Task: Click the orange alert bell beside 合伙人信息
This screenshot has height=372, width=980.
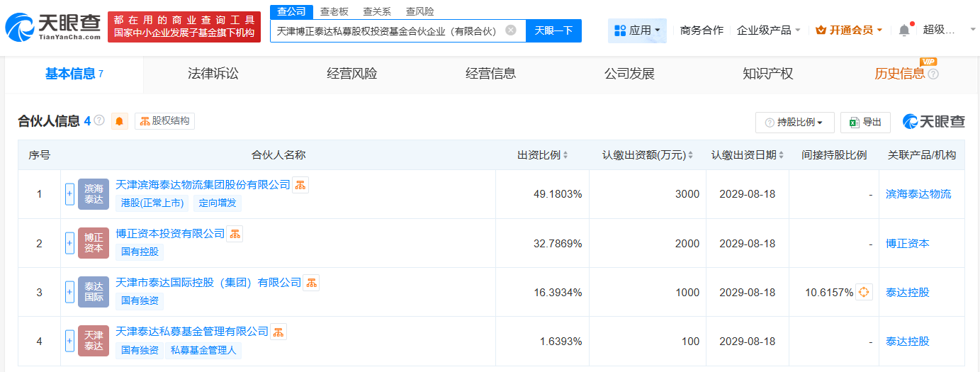Action: [120, 121]
